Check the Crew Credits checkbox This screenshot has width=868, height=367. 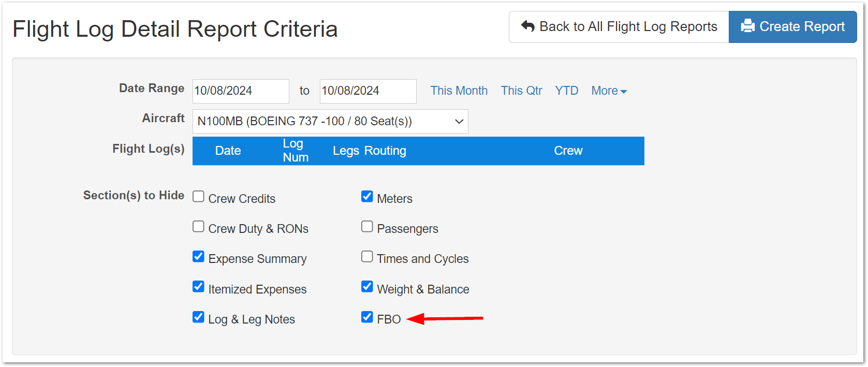[x=198, y=197]
